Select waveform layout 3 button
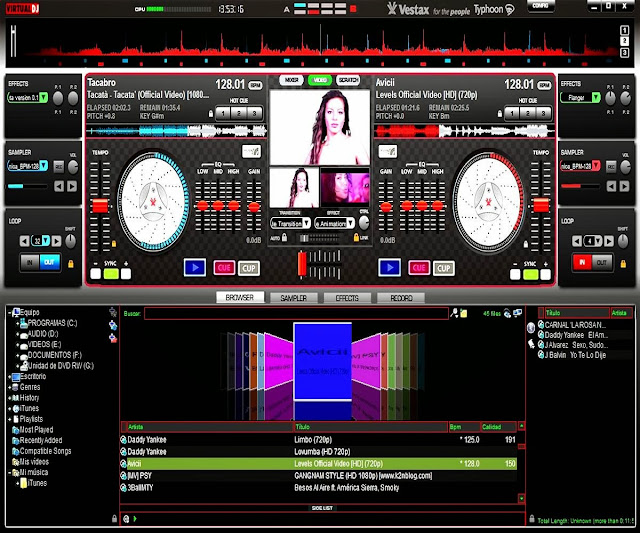The image size is (640, 533). point(624,53)
